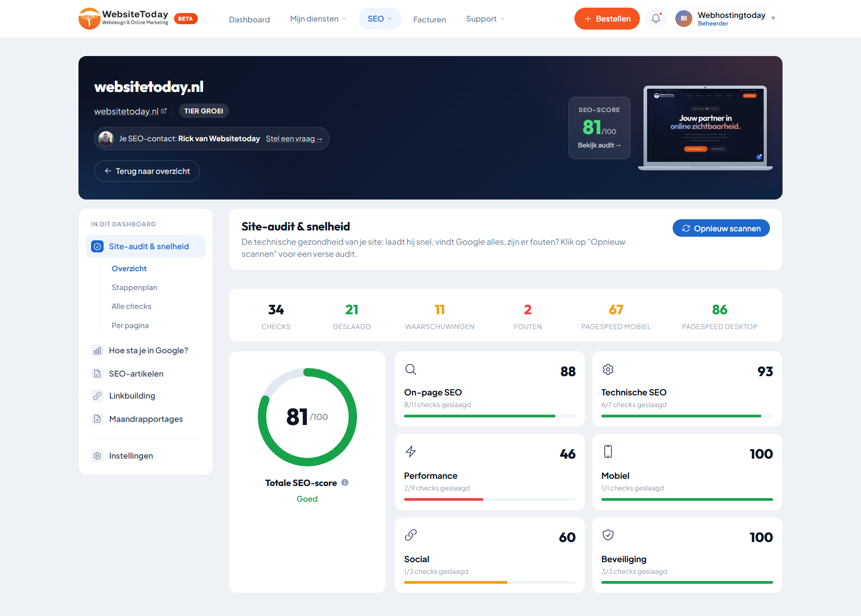Select Overzicht in the sidebar

(129, 269)
